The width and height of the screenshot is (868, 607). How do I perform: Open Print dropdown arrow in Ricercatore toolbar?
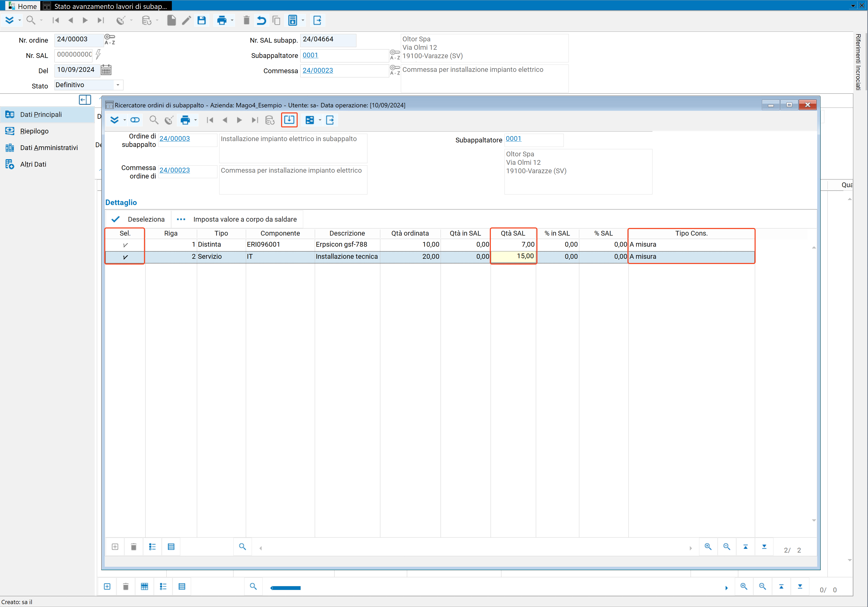point(196,120)
